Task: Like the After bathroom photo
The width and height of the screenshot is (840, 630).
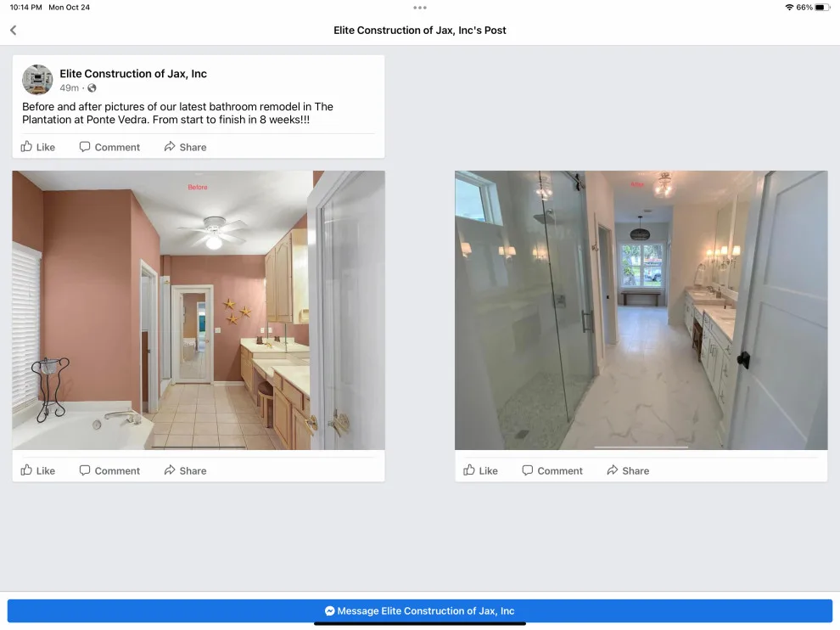Action: (x=480, y=470)
